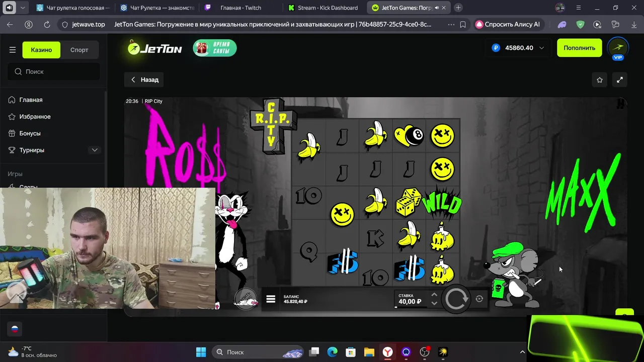This screenshot has width=644, height=362.
Task: Click the БАЛАНС 45.820,40 ₽ readout
Action: pyautogui.click(x=295, y=299)
